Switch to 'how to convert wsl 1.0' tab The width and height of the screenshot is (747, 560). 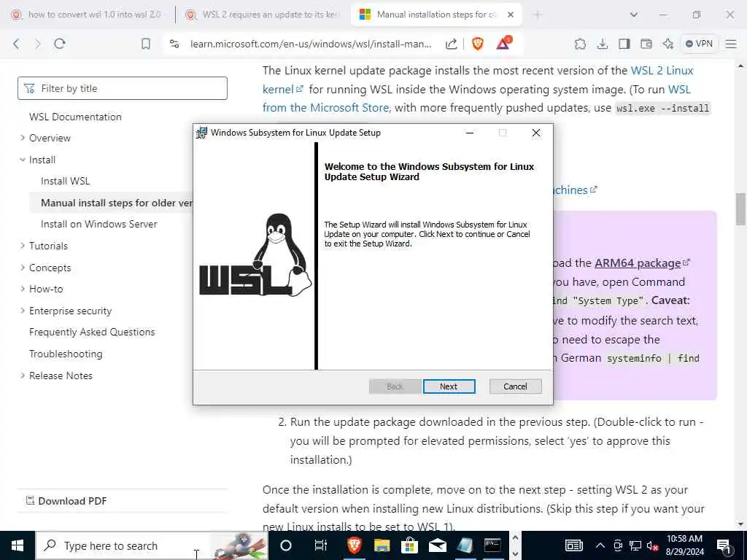pyautogui.click(x=88, y=15)
